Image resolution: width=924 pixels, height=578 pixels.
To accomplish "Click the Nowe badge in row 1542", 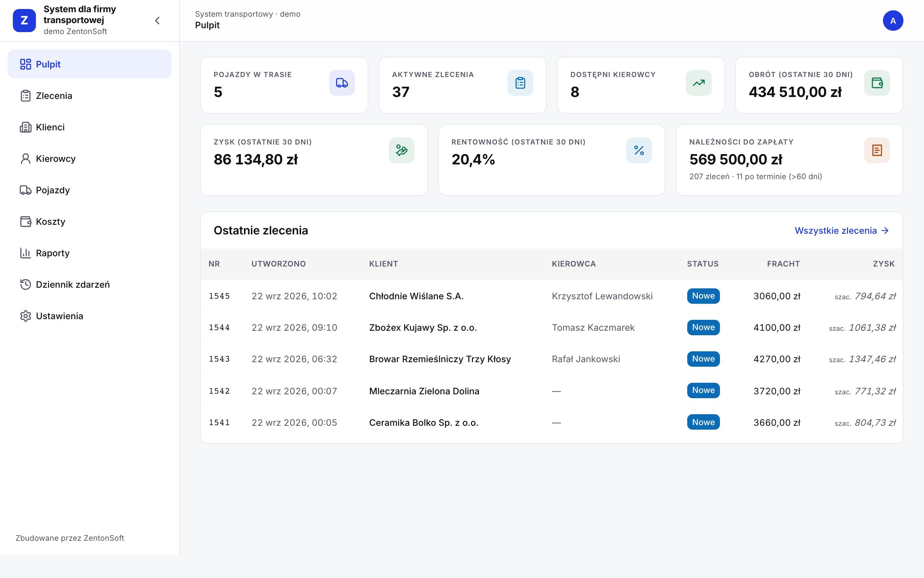I will click(703, 390).
